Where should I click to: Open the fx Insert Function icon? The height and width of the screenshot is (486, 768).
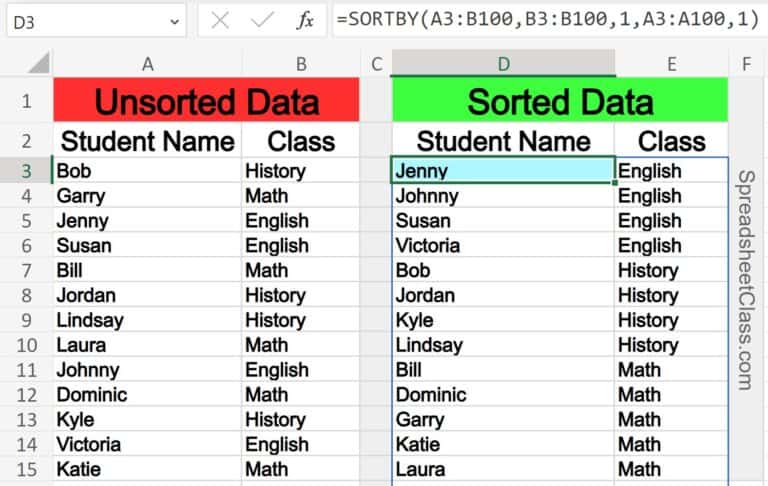tap(306, 20)
